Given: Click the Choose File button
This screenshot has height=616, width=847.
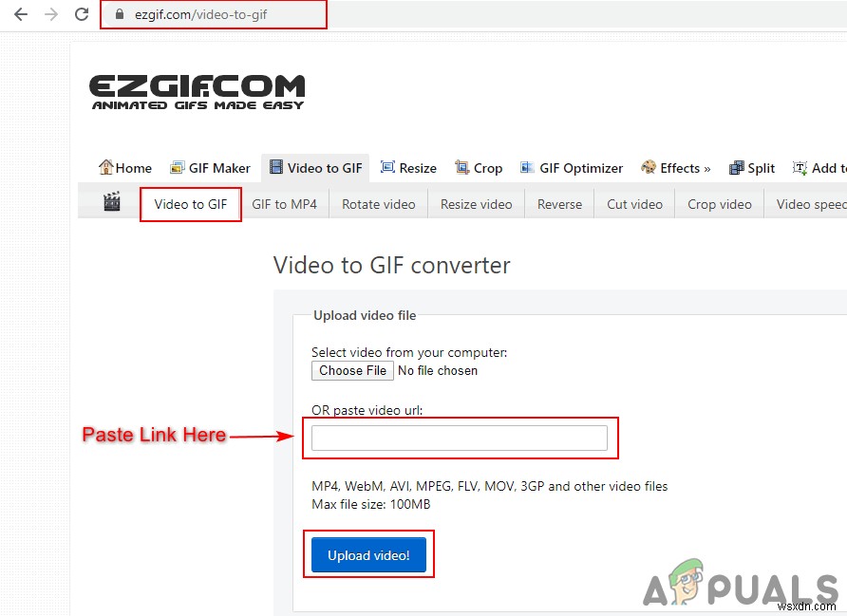Looking at the screenshot, I should point(352,371).
